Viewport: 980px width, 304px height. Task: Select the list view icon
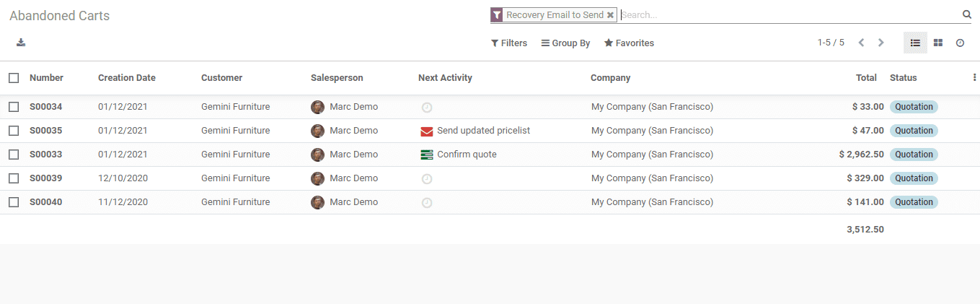pyautogui.click(x=915, y=43)
